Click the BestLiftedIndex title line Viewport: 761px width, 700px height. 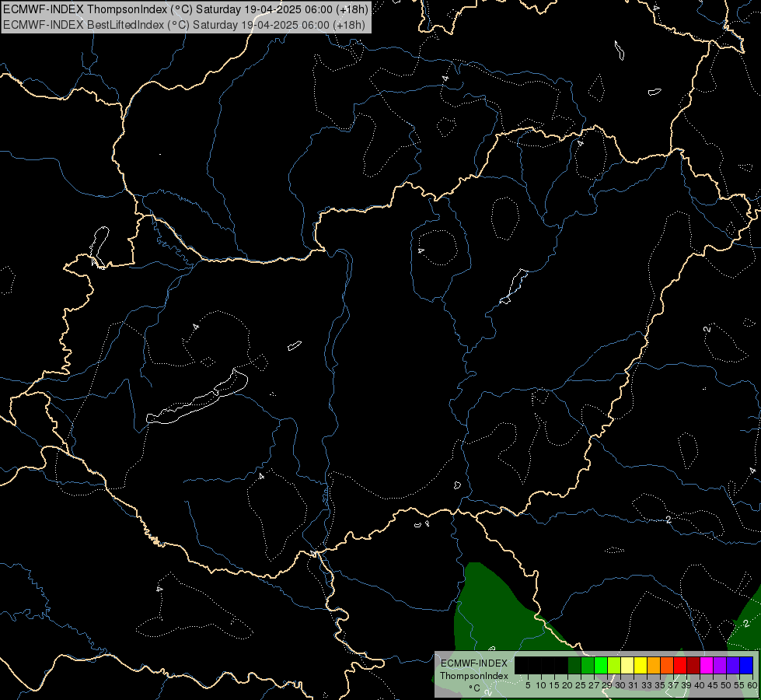(184, 24)
